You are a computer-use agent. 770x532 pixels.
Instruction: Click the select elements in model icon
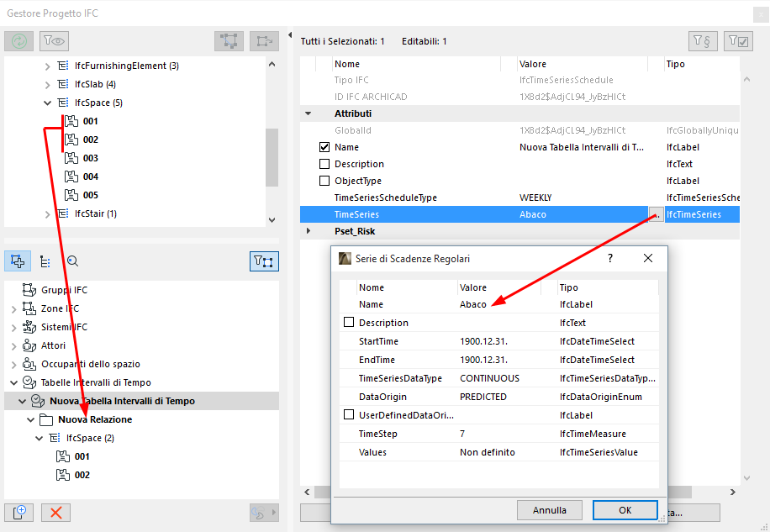[229, 40]
